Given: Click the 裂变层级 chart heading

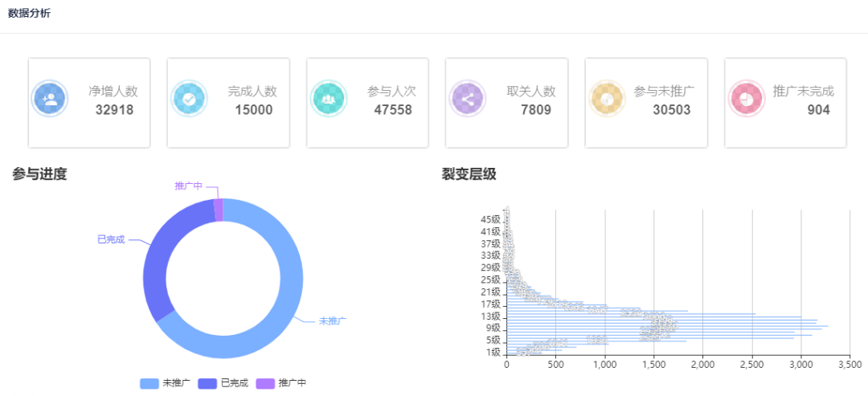Looking at the screenshot, I should coord(469,174).
